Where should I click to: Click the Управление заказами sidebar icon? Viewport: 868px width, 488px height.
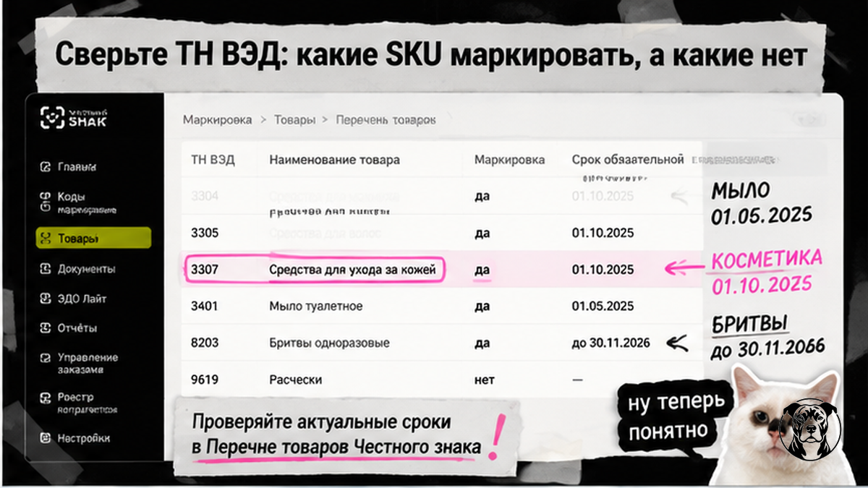click(x=46, y=358)
